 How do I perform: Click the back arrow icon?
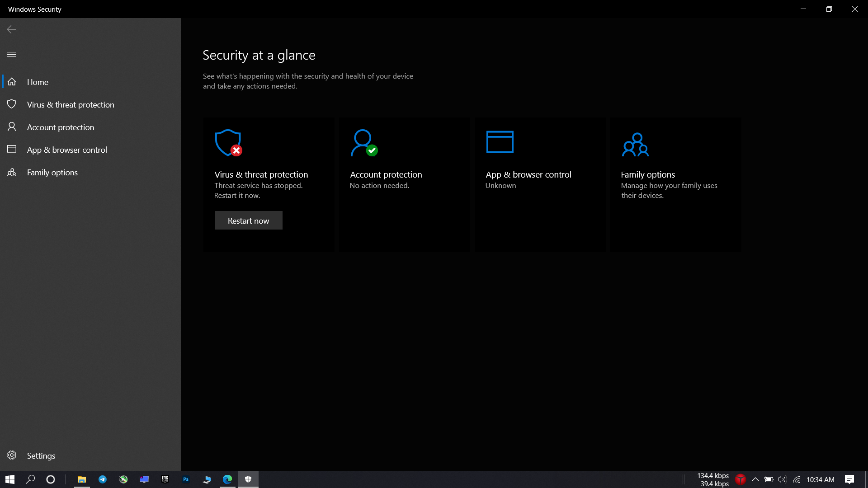[x=11, y=29]
